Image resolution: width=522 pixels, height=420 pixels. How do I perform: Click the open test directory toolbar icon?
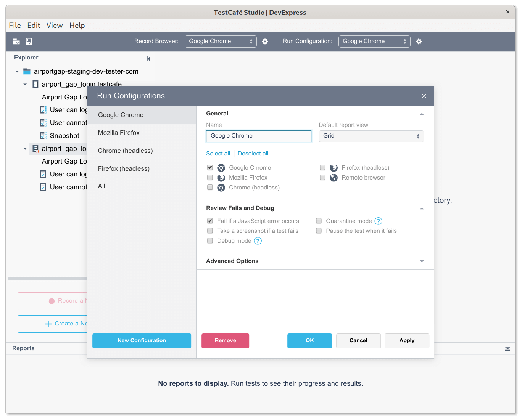pyautogui.click(x=16, y=42)
